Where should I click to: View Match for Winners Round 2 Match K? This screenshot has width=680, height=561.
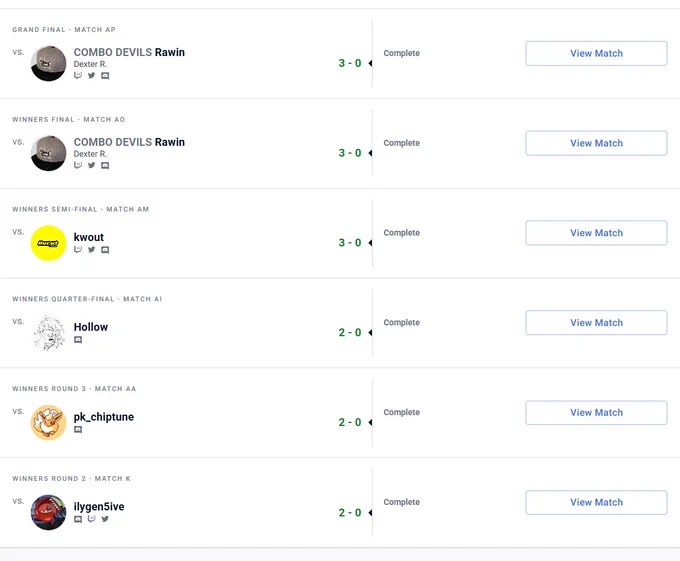coord(596,502)
